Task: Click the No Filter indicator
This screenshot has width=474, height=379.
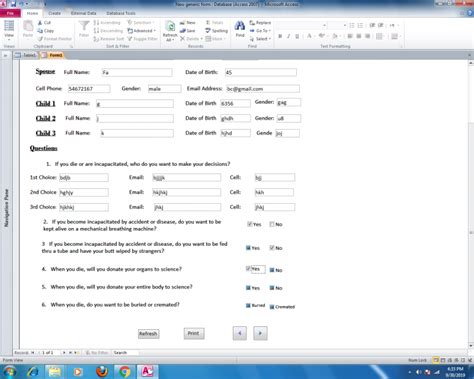Action: tap(96, 352)
